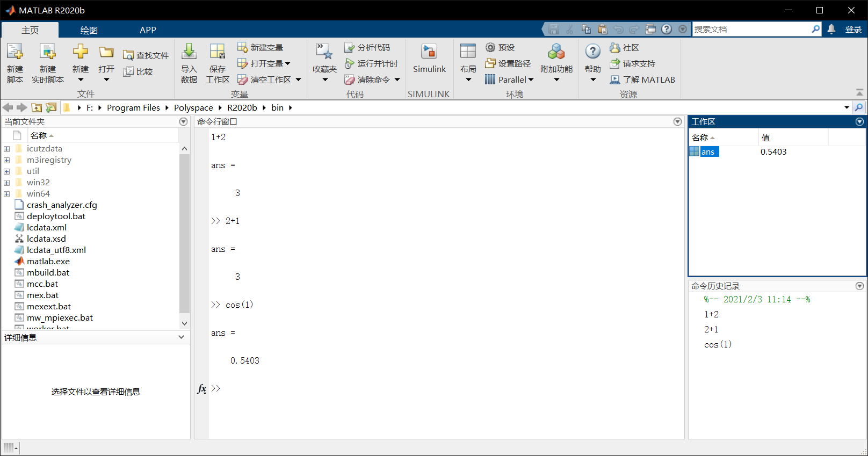
Task: Go up one folder level
Action: coord(37,107)
